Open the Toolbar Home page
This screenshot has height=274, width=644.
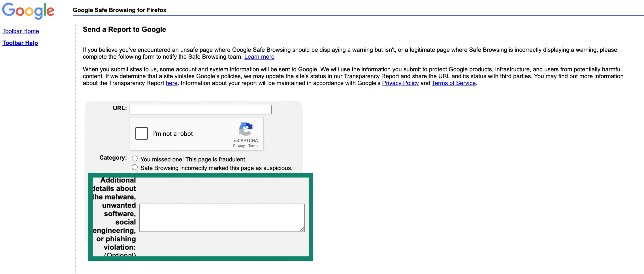point(21,31)
